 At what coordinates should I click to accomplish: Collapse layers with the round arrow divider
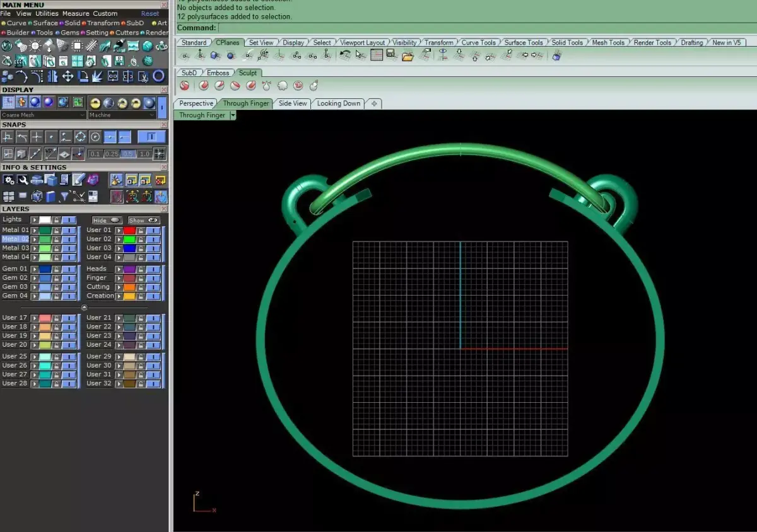point(85,308)
